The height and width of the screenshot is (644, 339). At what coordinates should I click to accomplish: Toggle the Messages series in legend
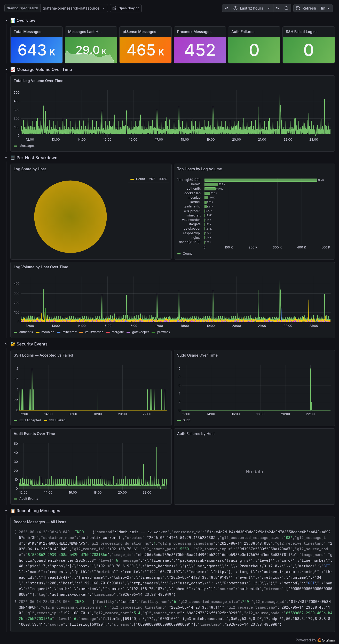click(27, 146)
